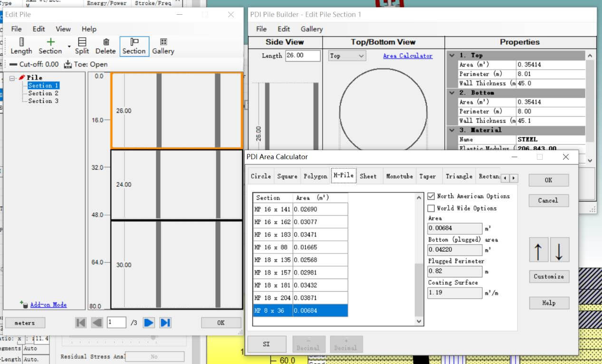
Task: Switch to the Sheet tab
Action: pos(368,176)
